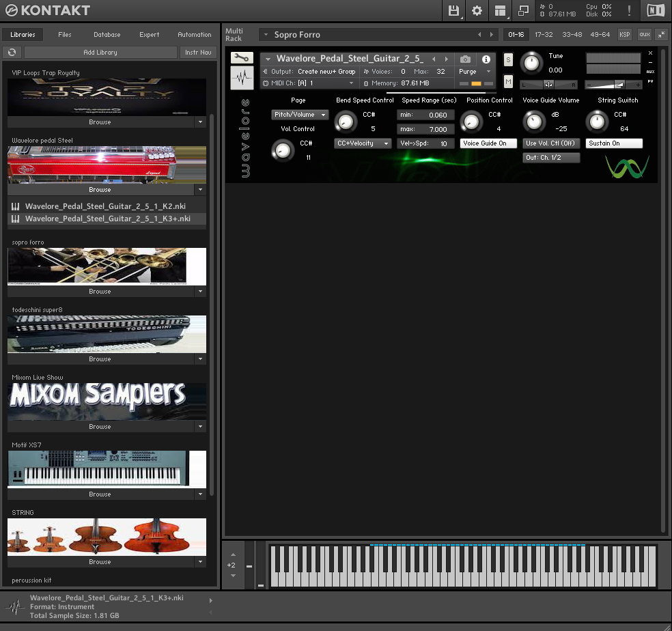Toggle Voice Guide On button
Screen dimensions: 672x631
tap(488, 143)
